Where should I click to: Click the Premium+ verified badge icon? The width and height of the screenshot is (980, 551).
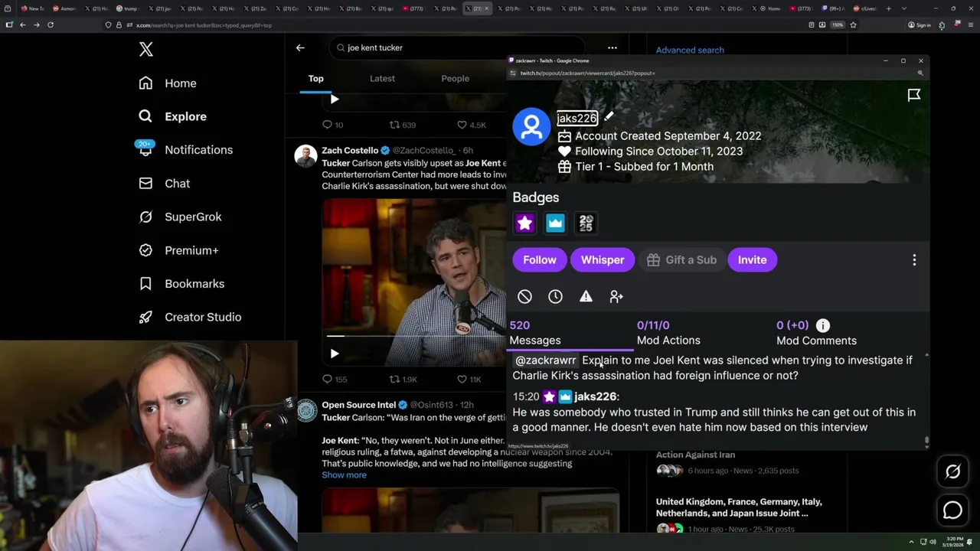[145, 250]
